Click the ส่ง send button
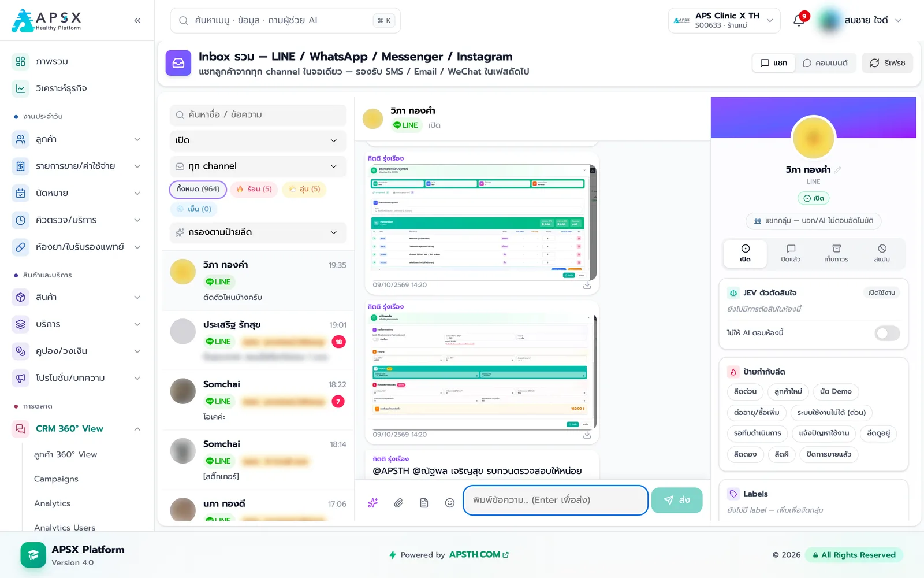The height and width of the screenshot is (578, 924). pos(677,500)
